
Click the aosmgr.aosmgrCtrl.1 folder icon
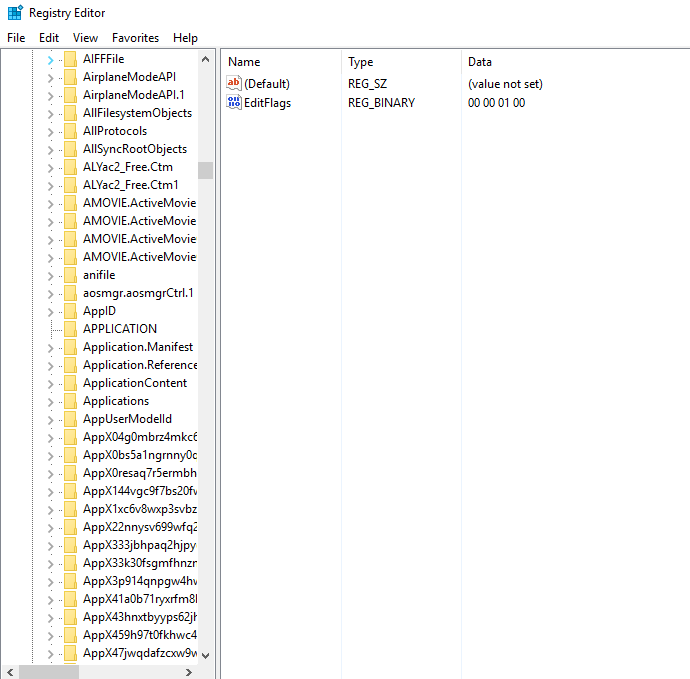point(70,293)
